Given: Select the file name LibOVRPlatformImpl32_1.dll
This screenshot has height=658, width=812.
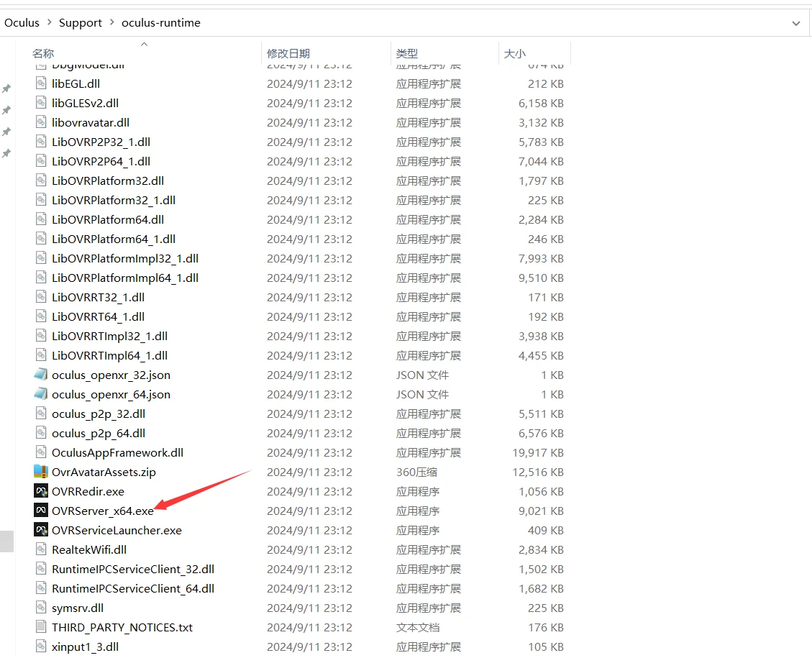Looking at the screenshot, I should click(x=125, y=258).
